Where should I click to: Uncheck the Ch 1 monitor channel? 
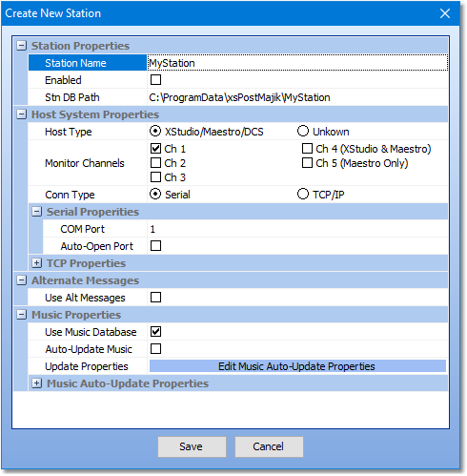click(155, 149)
